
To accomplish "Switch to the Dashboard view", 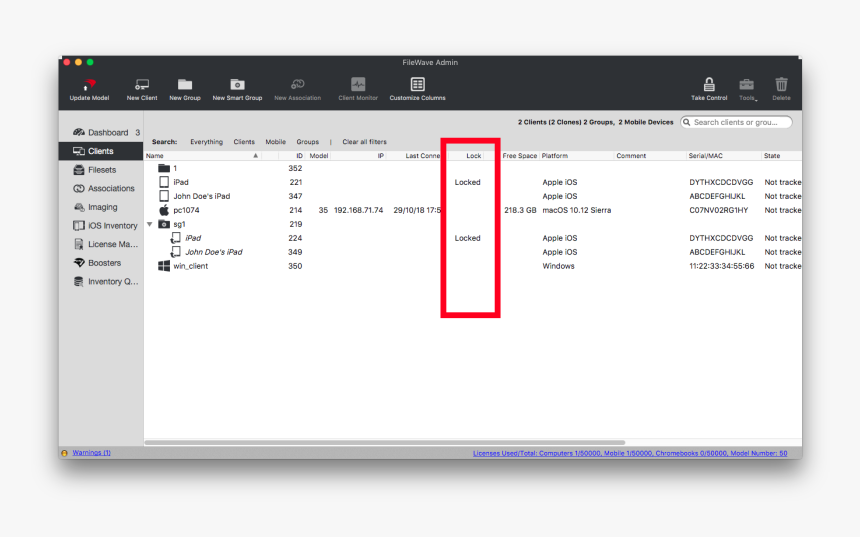I will [107, 132].
